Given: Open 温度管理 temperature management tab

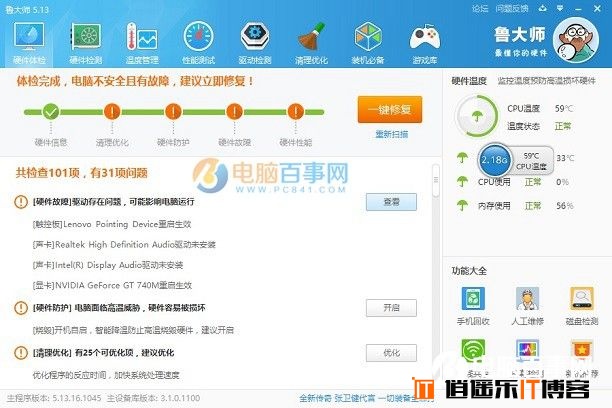Looking at the screenshot, I should pyautogui.click(x=142, y=43).
